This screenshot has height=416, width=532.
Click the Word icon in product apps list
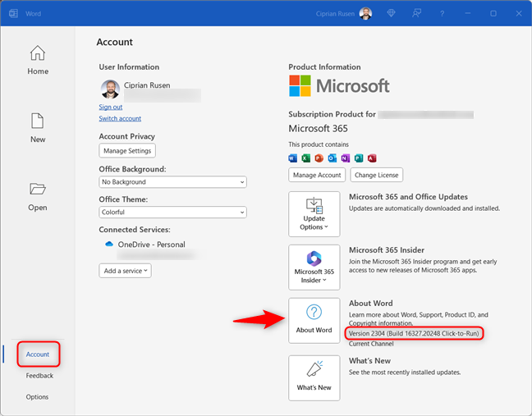[x=292, y=158]
